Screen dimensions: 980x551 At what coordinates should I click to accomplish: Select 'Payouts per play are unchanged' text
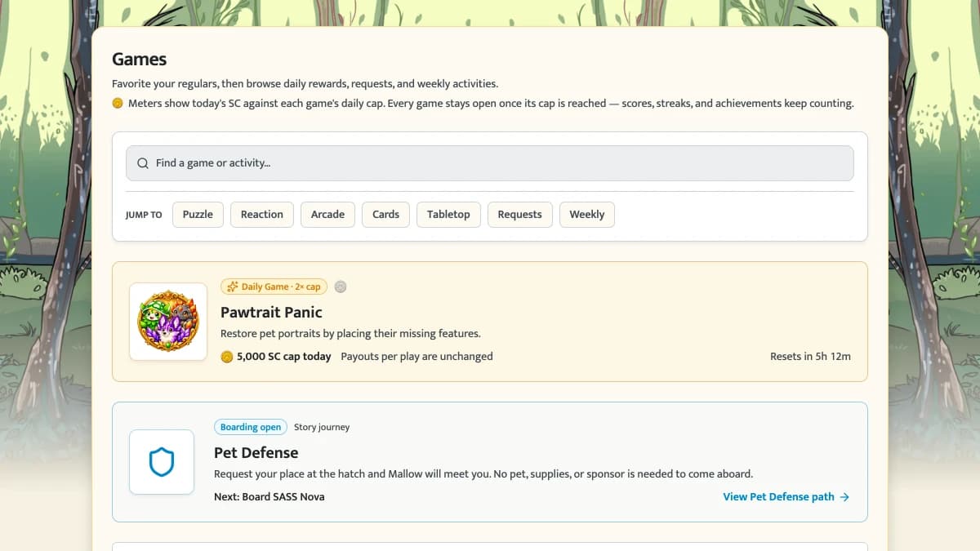click(x=416, y=357)
